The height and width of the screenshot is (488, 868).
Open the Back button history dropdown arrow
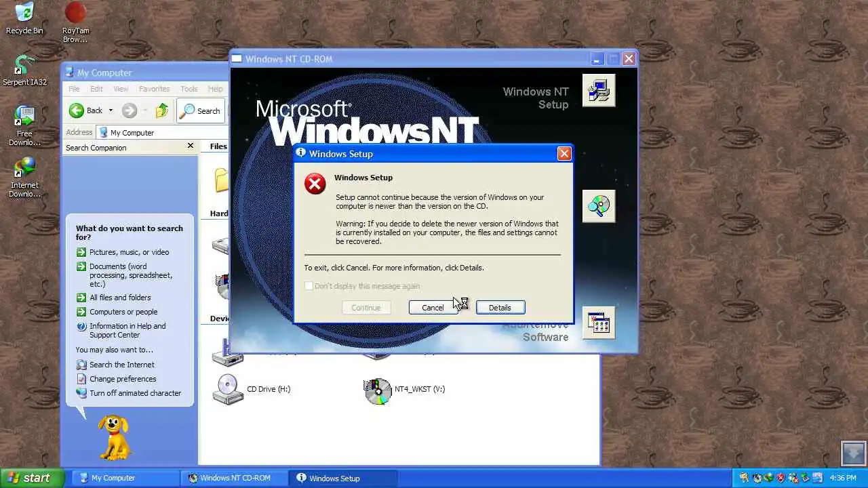111,110
